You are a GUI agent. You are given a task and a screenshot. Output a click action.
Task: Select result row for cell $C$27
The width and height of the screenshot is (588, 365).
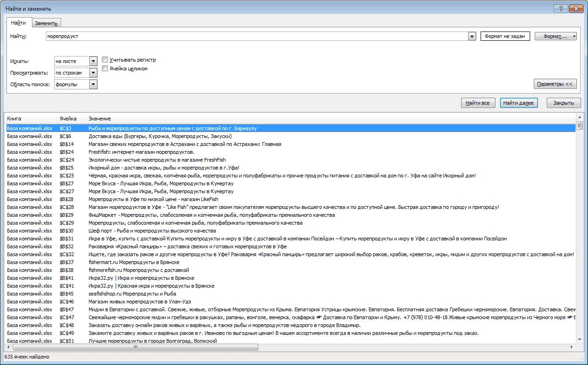click(290, 191)
